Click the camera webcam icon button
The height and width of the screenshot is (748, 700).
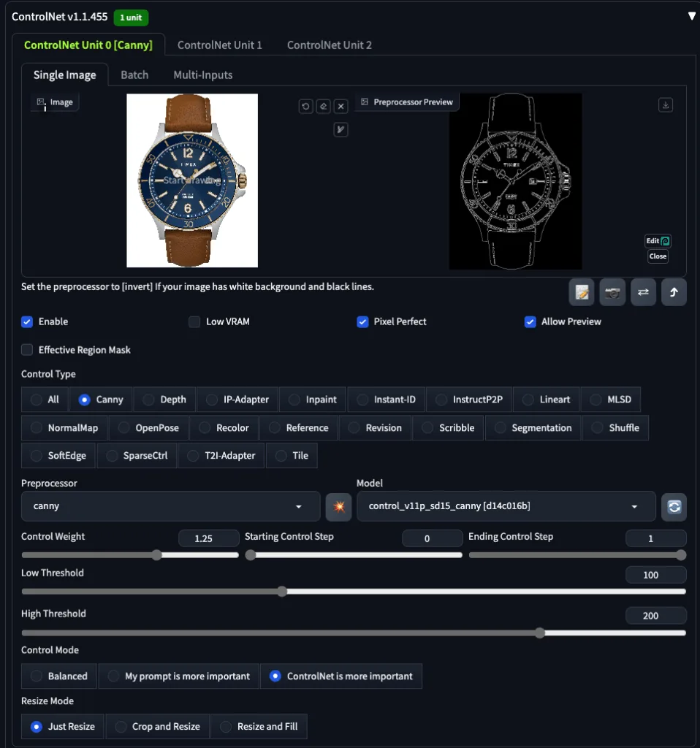pyautogui.click(x=612, y=292)
